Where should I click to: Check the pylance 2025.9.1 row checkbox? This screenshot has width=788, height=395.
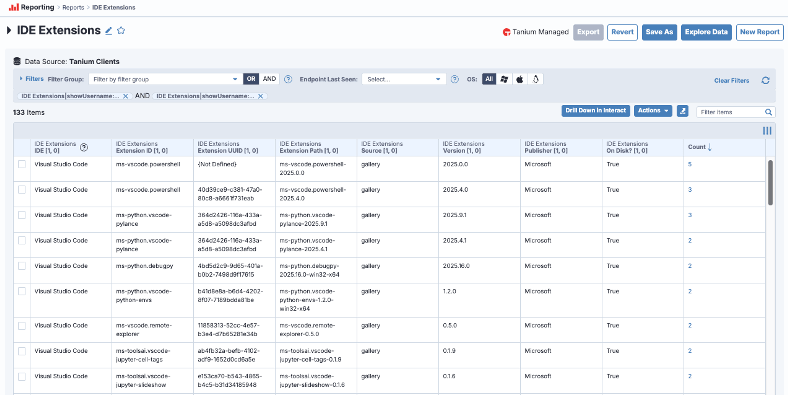22,215
